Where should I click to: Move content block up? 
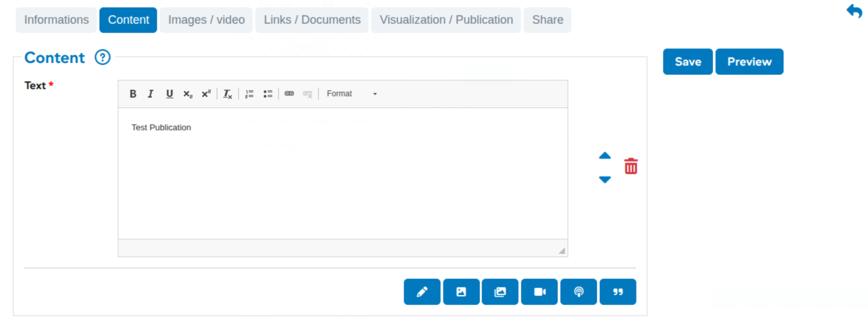tap(605, 155)
